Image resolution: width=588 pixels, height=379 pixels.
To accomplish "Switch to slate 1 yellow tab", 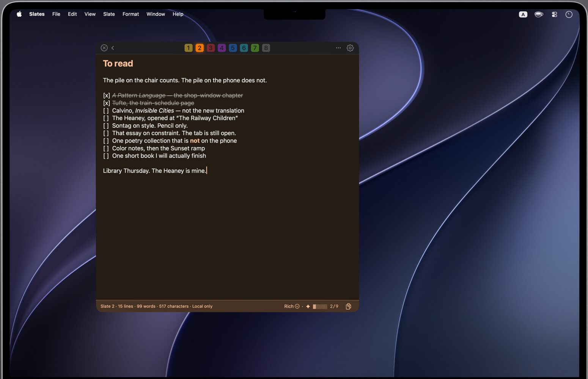I will coord(189,48).
